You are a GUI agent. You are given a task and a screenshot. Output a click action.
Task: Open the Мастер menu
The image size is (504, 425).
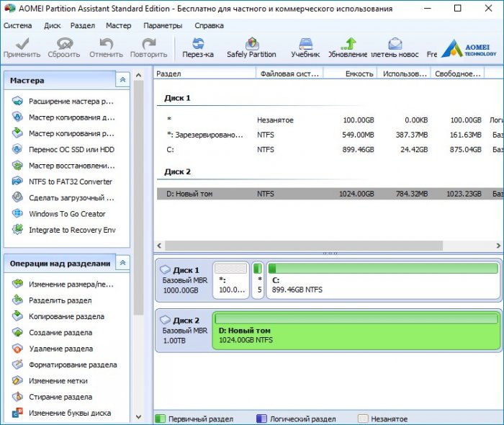click(119, 26)
